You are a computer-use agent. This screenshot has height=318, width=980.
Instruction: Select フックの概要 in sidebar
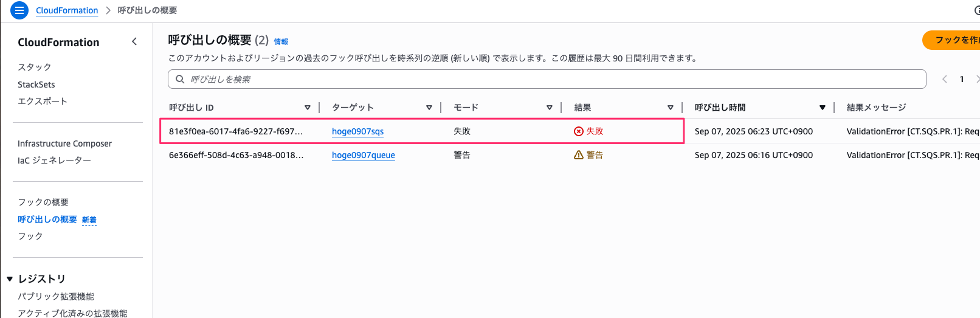pos(43,202)
